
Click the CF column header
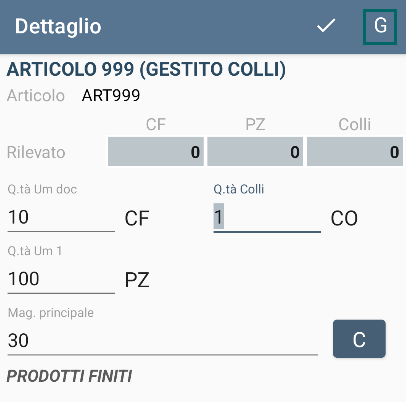point(156,125)
